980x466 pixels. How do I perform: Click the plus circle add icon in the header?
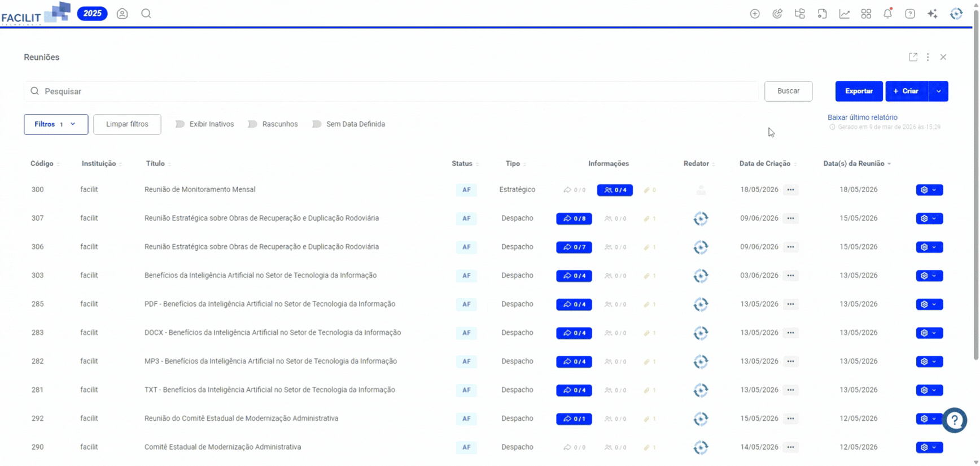click(x=755, y=14)
